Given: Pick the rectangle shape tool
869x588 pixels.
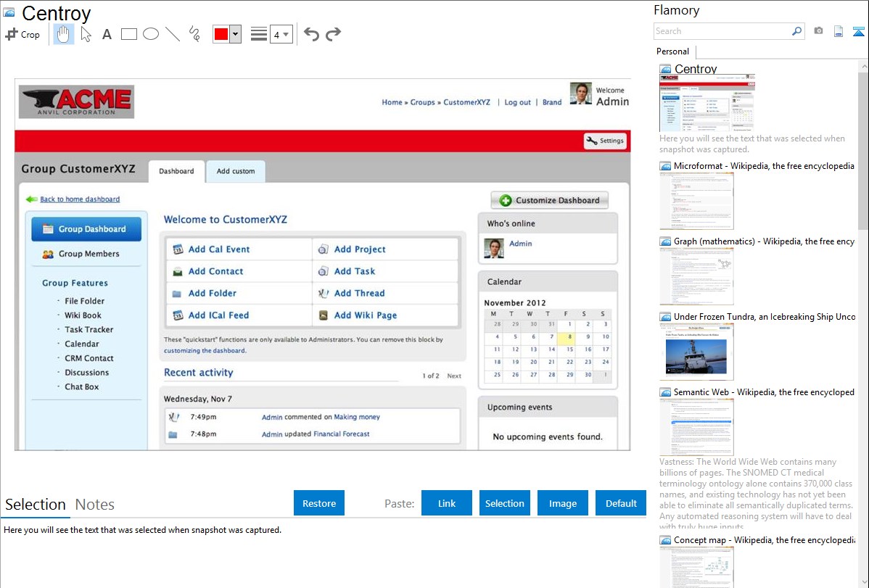Looking at the screenshot, I should [x=129, y=34].
